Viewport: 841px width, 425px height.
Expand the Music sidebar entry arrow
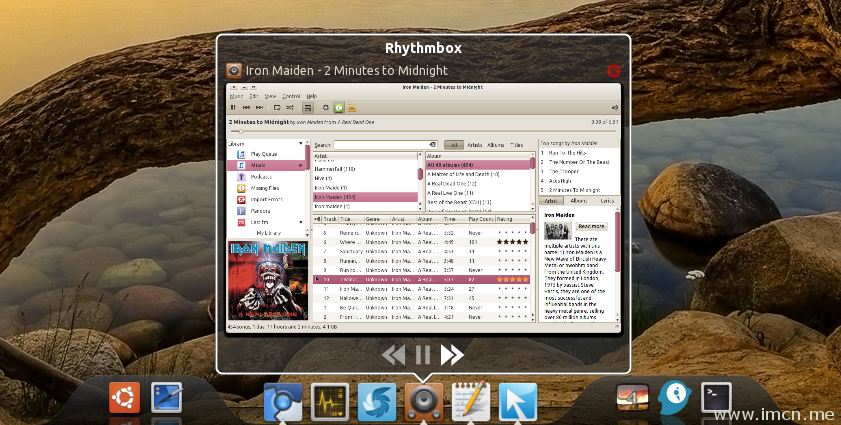tap(300, 165)
